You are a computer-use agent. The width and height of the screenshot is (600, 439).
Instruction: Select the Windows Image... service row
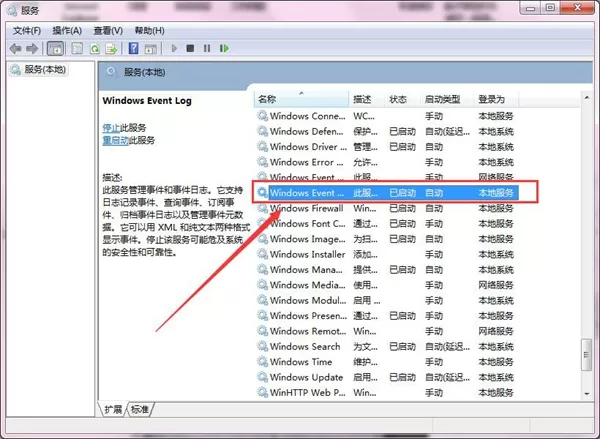point(386,239)
